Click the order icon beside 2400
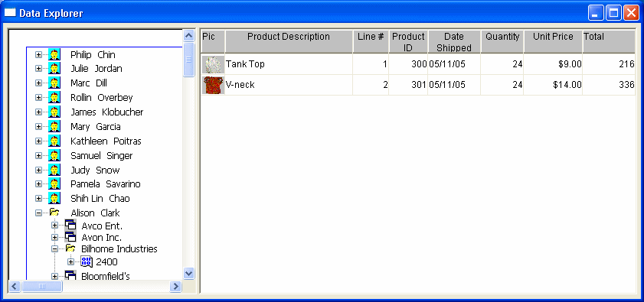 coord(87,261)
